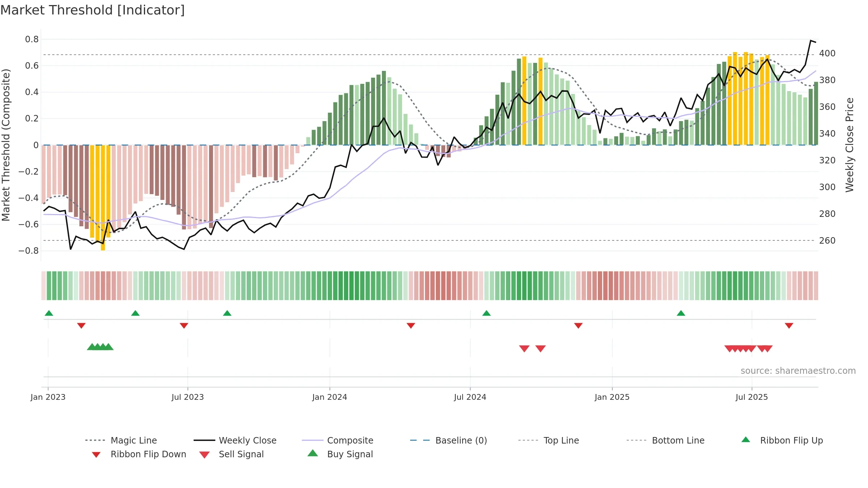Click the first Ribbon Flip Down marker after Jan 2023
The width and height of the screenshot is (868, 488).
click(x=81, y=326)
